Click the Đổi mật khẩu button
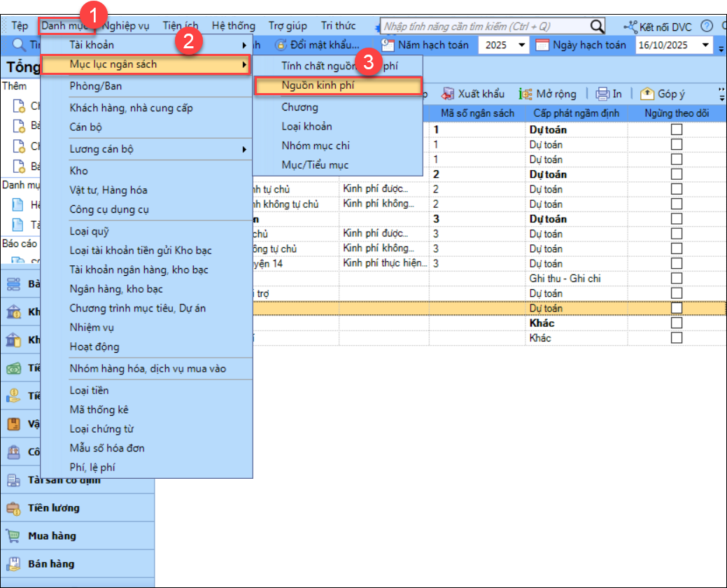The image size is (727, 588). pyautogui.click(x=317, y=45)
